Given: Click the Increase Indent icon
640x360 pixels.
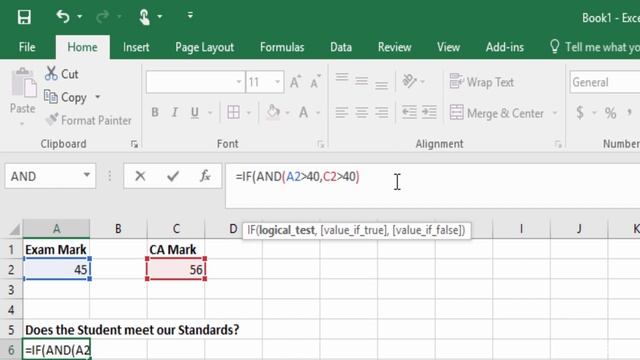Looking at the screenshot, I should 429,112.
